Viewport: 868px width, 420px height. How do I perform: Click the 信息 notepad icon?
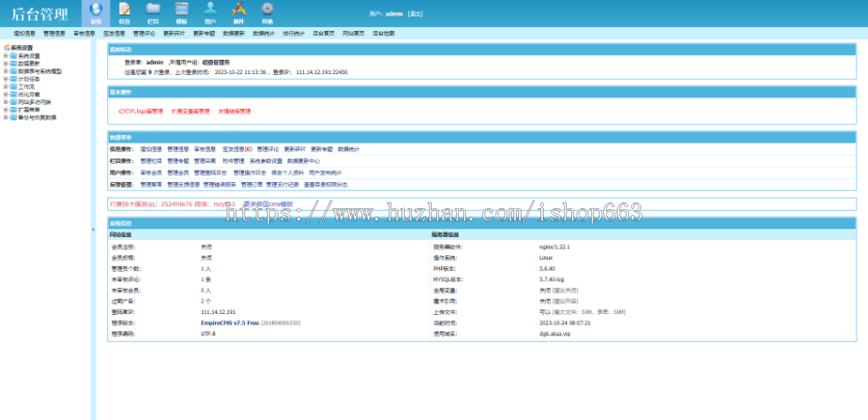point(124,10)
